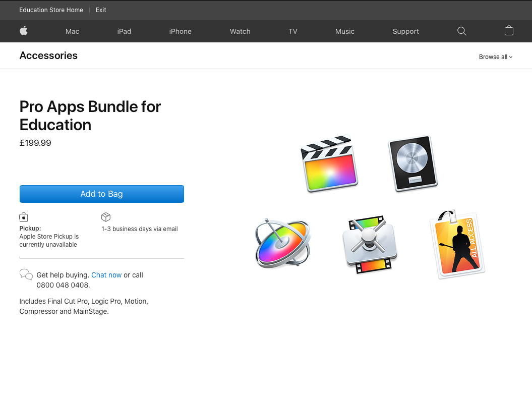This screenshot has width=532, height=395.
Task: Expand the Browse all dropdown
Action: (x=496, y=57)
